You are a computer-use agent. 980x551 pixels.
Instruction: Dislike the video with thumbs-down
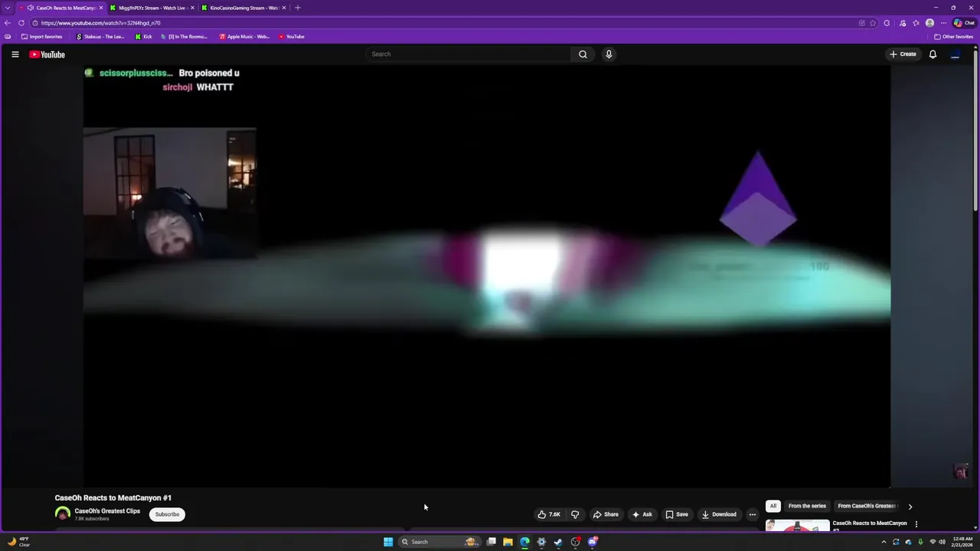pos(575,514)
